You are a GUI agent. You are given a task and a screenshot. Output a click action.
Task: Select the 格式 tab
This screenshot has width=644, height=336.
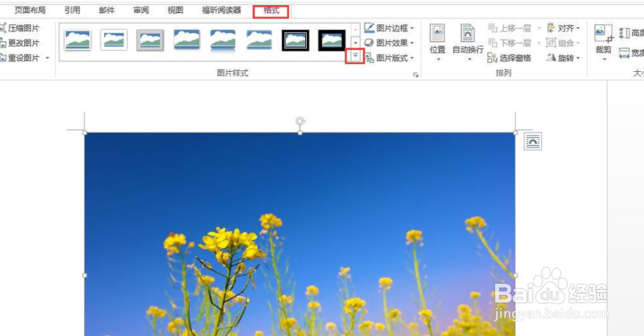tap(271, 11)
